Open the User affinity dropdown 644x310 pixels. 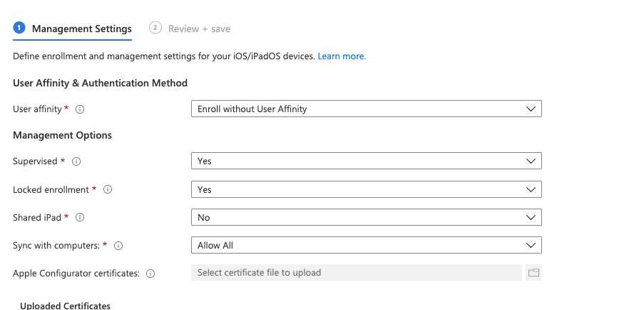coord(366,109)
